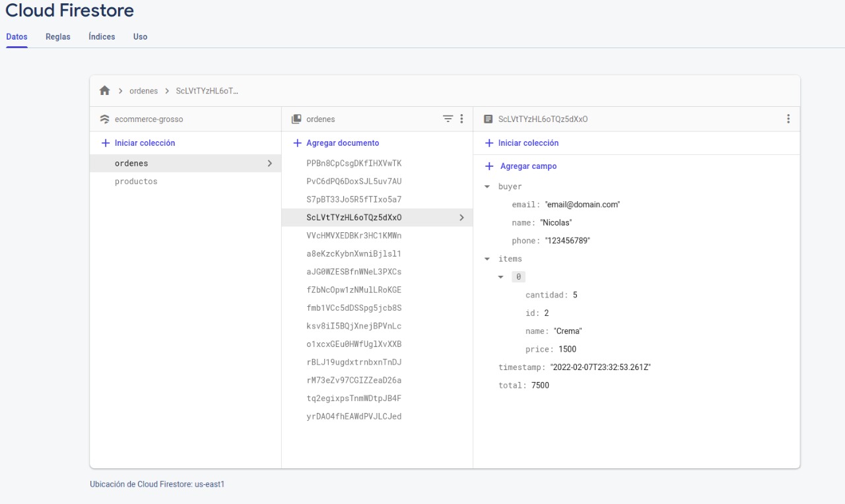Click the chevron on the ordenes collection row
The width and height of the screenshot is (845, 504).
coord(269,163)
